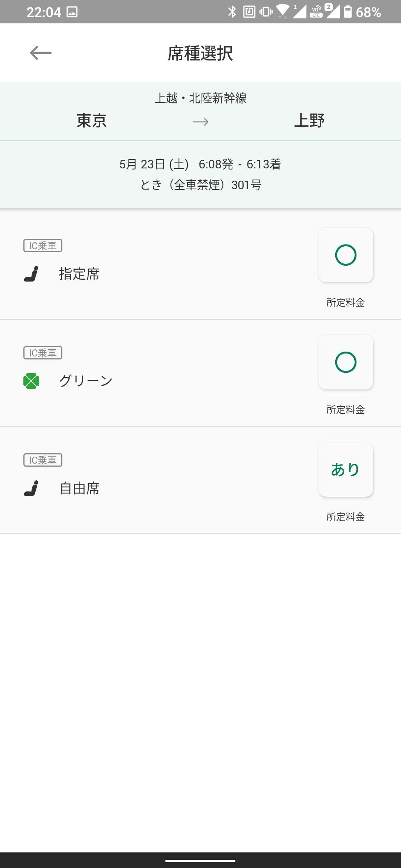The height and width of the screenshot is (868, 401).
Task: Tap 所定料金 under 指定席
Action: 346,303
